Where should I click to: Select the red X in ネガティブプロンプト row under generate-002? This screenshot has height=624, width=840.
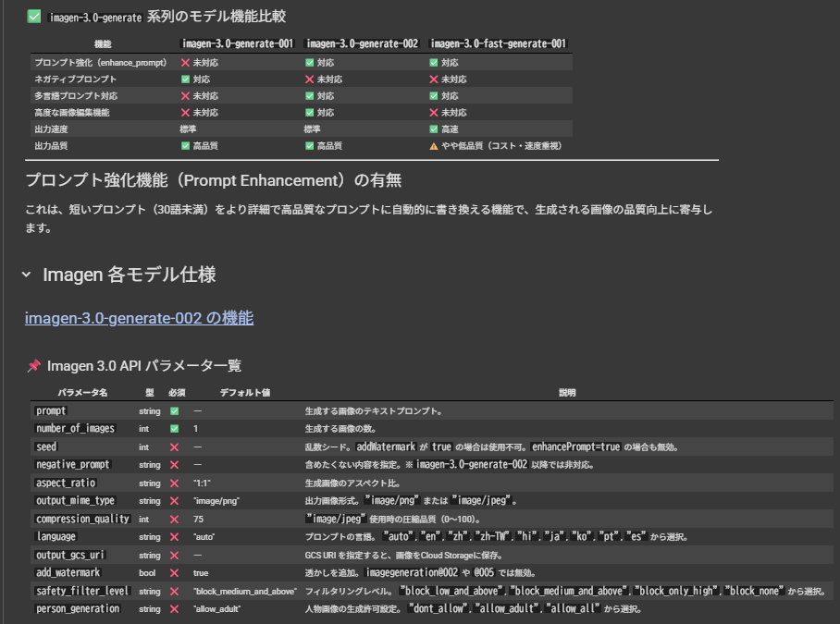pyautogui.click(x=310, y=80)
